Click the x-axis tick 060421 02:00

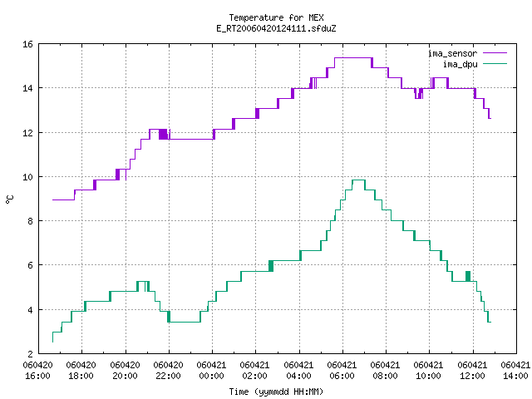(x=255, y=371)
